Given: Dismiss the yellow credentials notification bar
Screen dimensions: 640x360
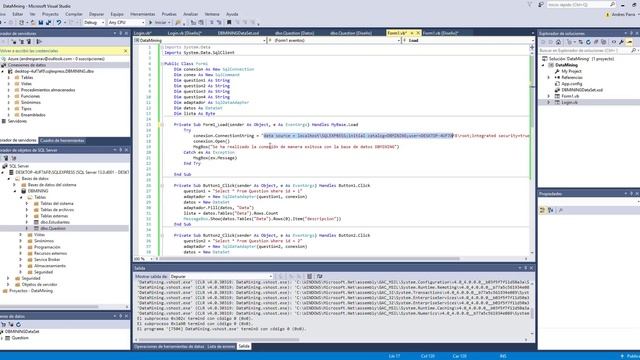Looking at the screenshot, I should click(x=125, y=51).
